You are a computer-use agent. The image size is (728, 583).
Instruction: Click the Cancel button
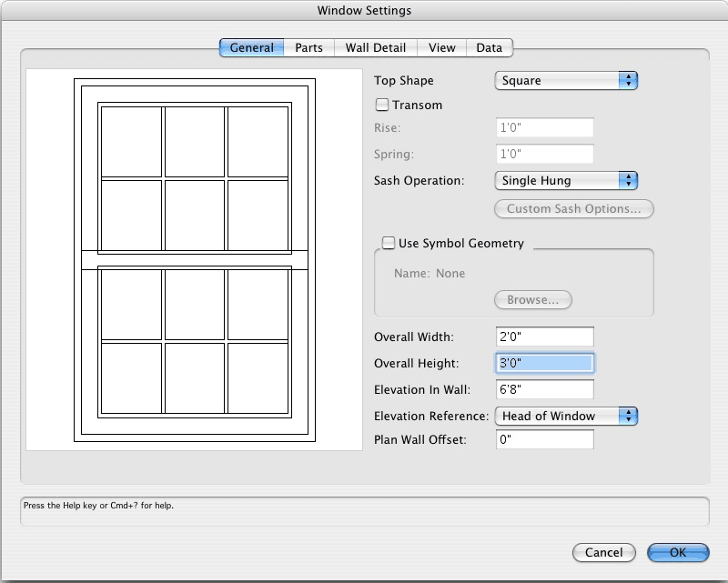tap(603, 552)
